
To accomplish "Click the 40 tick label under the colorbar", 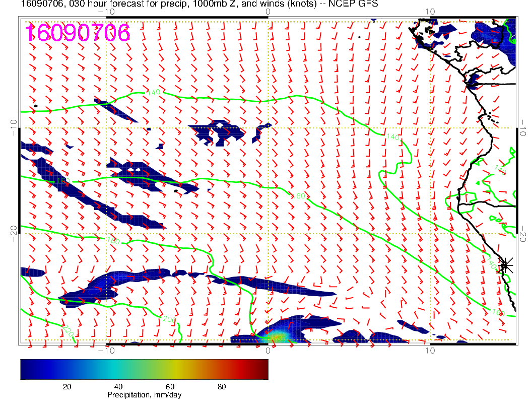I will click(x=118, y=387).
